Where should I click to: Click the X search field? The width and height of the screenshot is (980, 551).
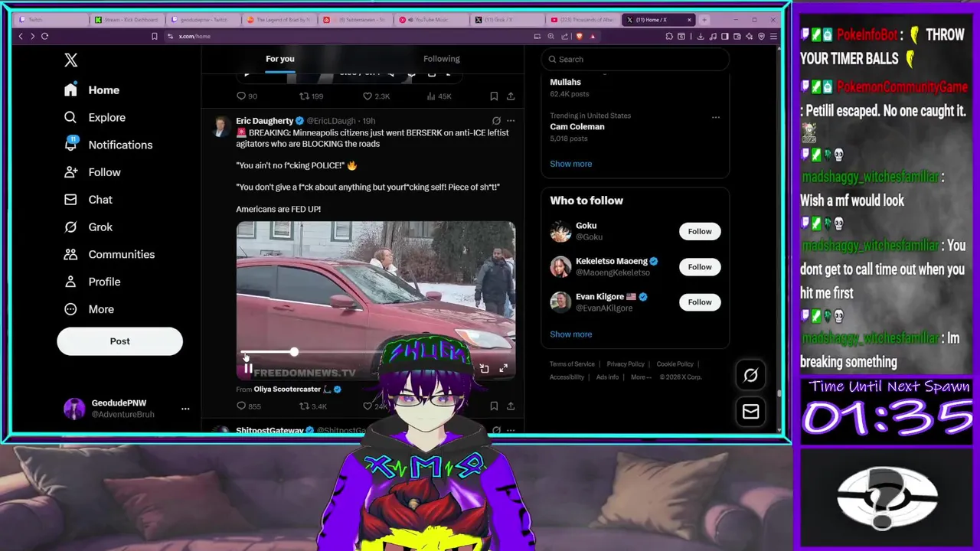coord(635,59)
